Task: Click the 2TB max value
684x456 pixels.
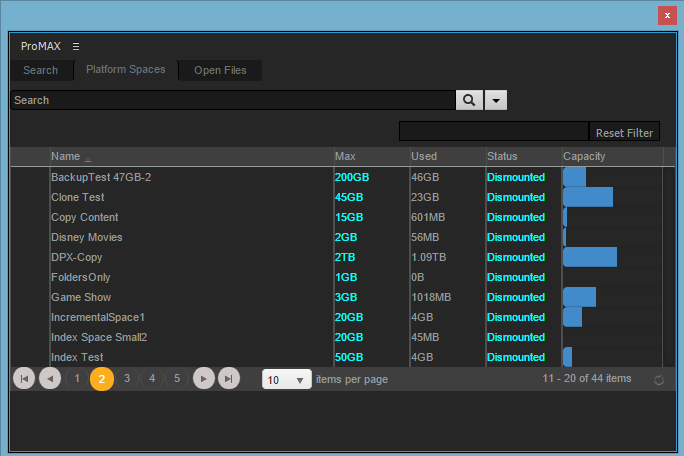Action: coord(345,257)
